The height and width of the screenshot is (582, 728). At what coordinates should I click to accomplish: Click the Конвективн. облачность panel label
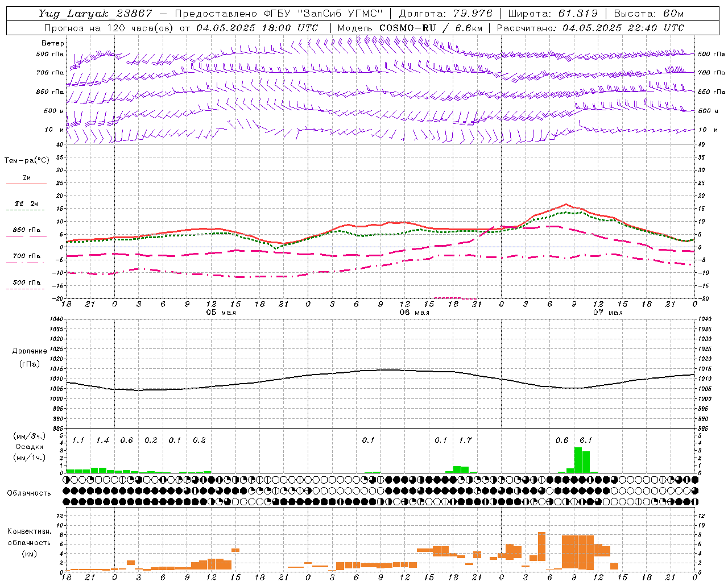(30, 537)
